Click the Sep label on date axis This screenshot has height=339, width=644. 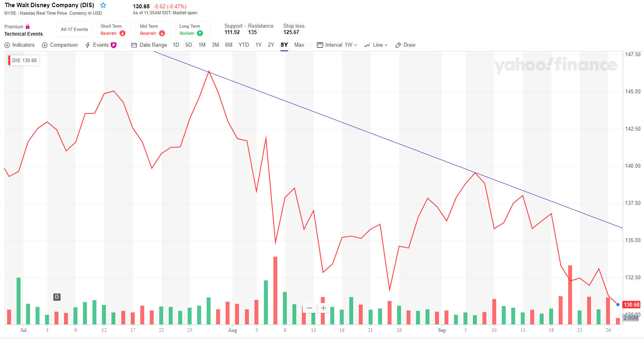pos(442,330)
